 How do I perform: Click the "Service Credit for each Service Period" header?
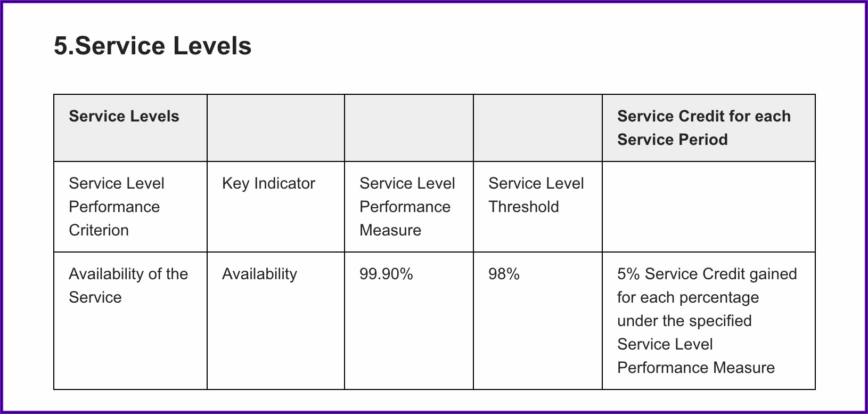tap(703, 128)
